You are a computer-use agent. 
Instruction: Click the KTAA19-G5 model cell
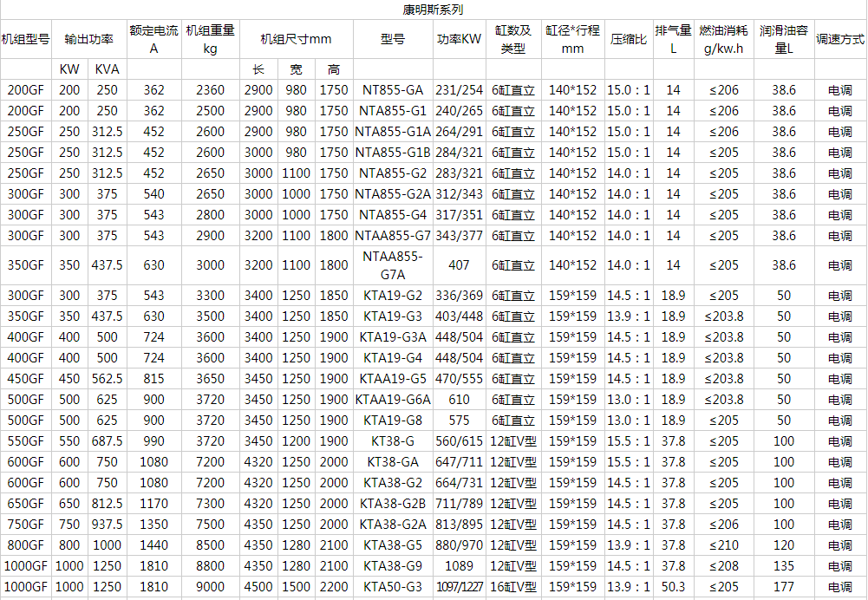(x=393, y=379)
